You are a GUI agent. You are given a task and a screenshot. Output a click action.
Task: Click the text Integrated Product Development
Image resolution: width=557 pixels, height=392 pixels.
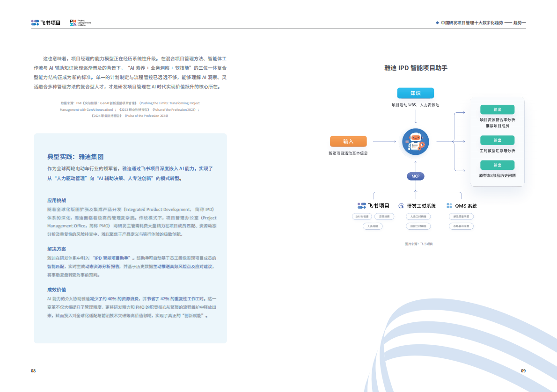tap(158, 210)
